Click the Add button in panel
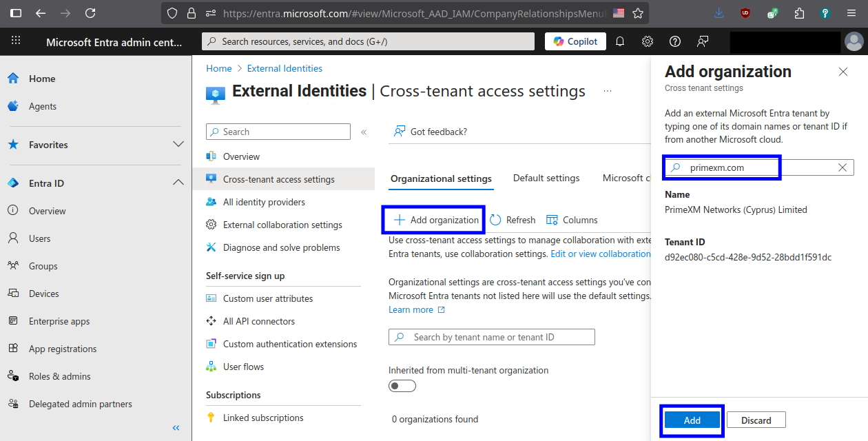Viewport: 868px width, 441px height. [x=692, y=420]
